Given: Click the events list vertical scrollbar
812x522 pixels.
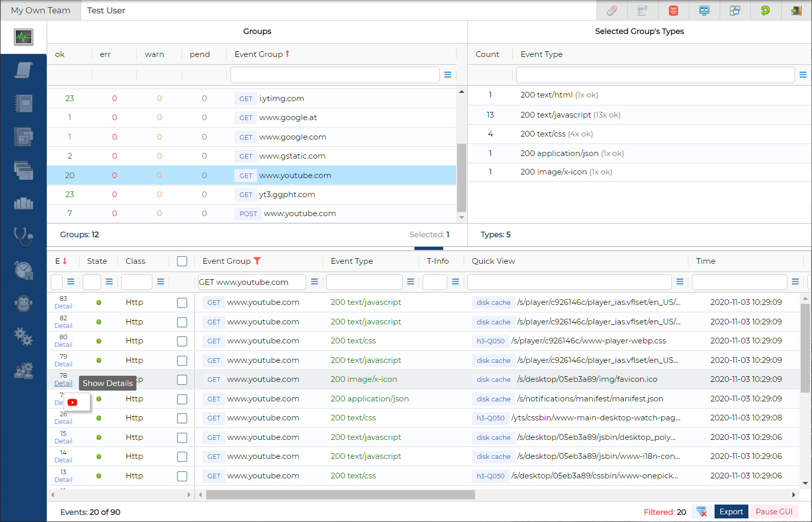Looking at the screenshot, I should [x=805, y=348].
